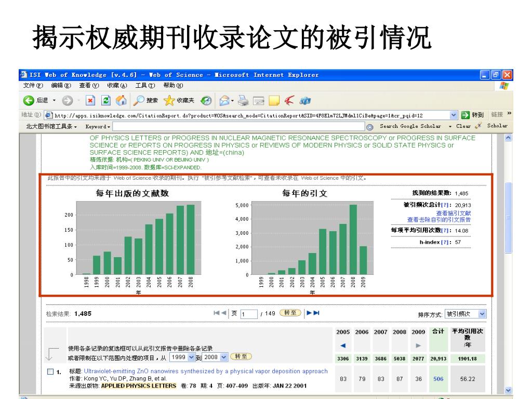This screenshot has height=399, width=532.
Task: Click the 转至 button after year range
Action: [x=241, y=356]
